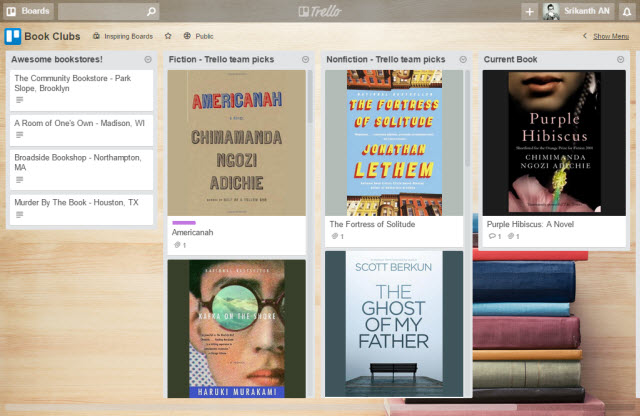Open the Americanah cover image

236,143
